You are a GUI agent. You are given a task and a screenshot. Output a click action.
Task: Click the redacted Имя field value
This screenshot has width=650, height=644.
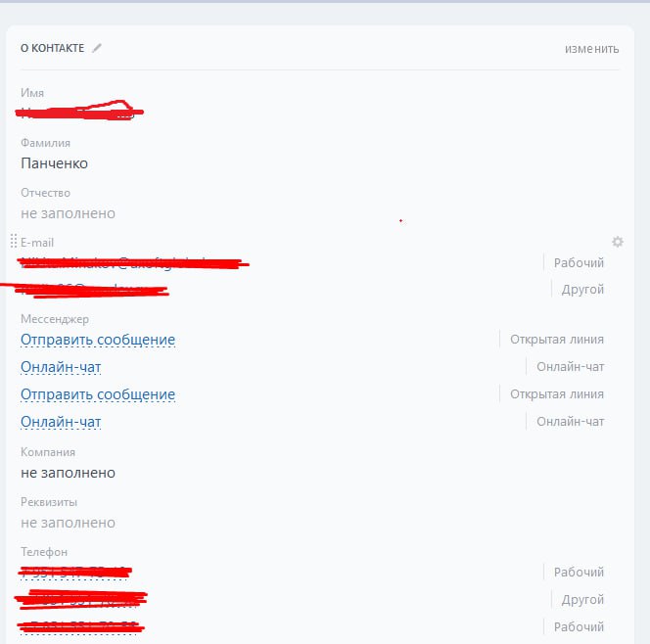point(78,112)
